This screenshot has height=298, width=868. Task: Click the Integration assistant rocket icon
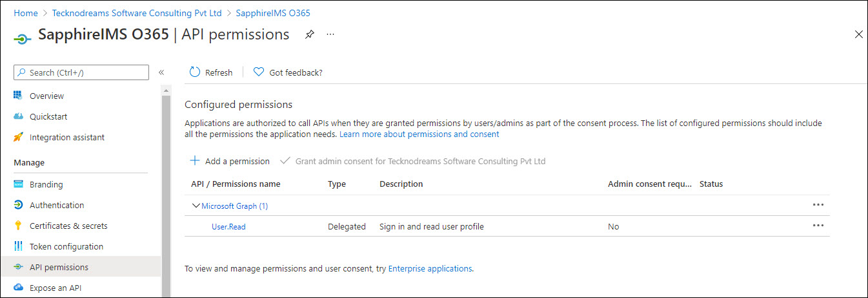coord(18,137)
